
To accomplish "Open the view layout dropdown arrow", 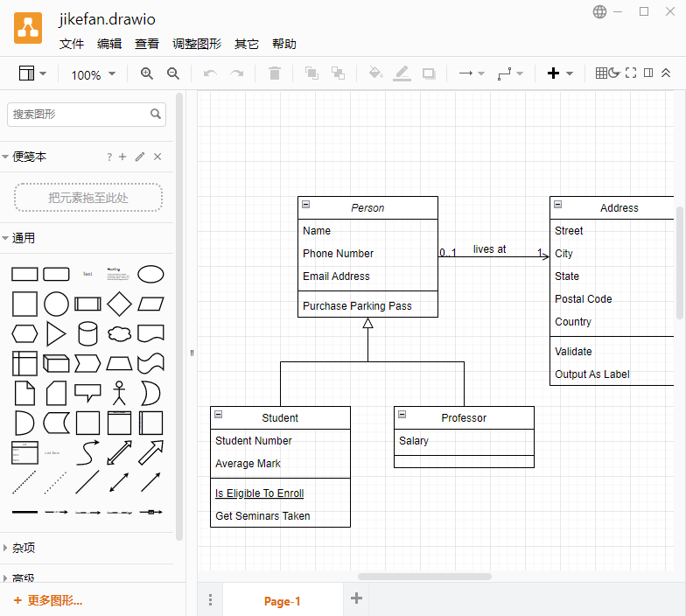I will [43, 73].
